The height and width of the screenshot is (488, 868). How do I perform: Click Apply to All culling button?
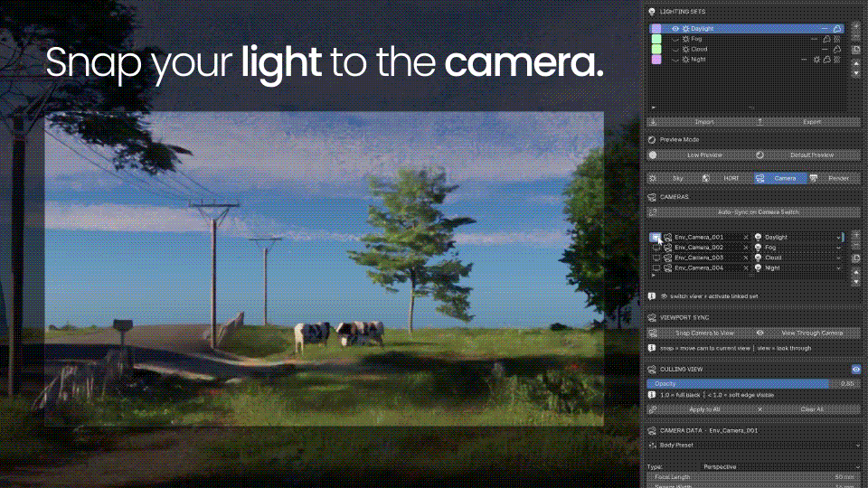click(700, 410)
